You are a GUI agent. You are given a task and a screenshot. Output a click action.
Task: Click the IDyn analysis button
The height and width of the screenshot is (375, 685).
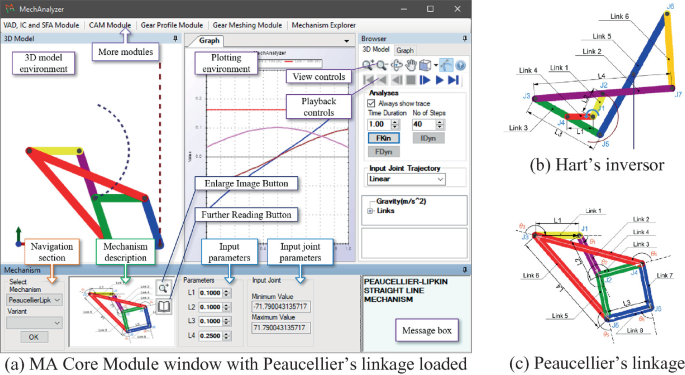(429, 138)
